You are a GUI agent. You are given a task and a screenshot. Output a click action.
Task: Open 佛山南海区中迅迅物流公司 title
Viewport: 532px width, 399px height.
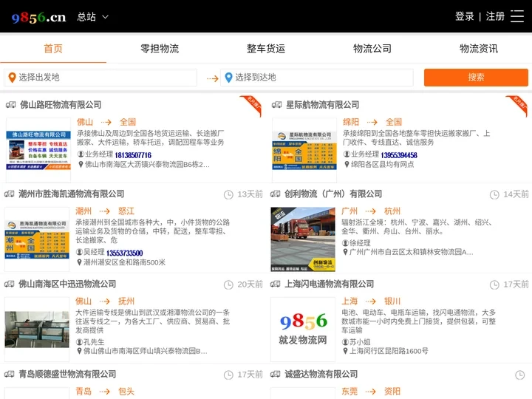coord(67,284)
